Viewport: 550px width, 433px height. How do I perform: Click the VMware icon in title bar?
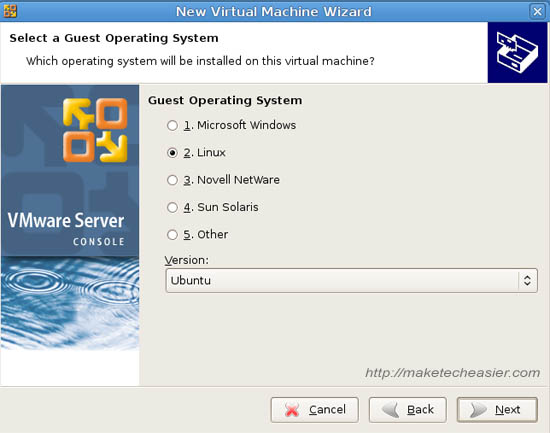pos(10,11)
